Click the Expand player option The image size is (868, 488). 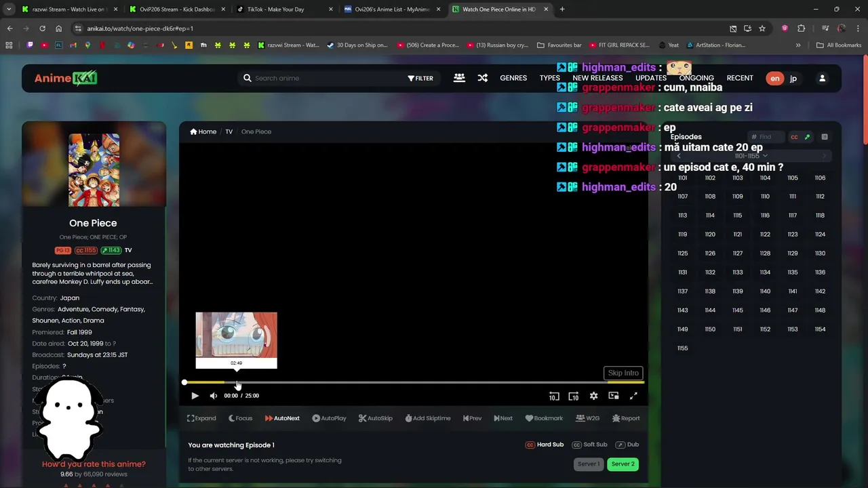click(x=201, y=418)
